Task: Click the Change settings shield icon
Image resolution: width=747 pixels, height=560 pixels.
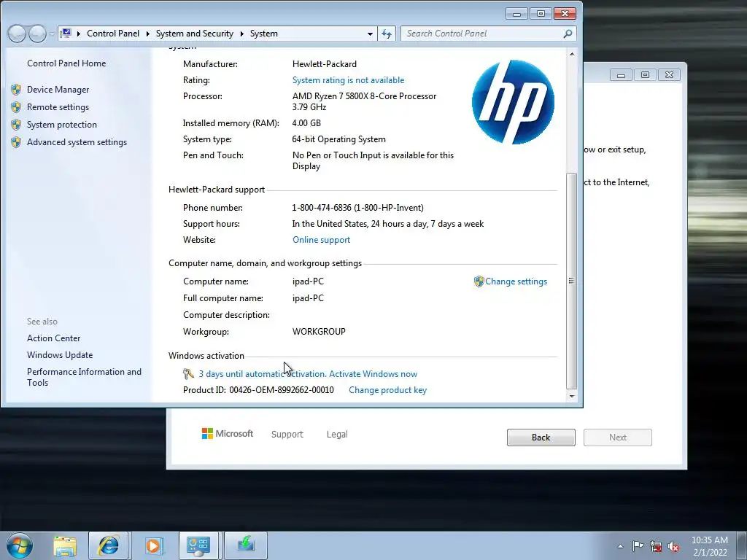Action: point(479,281)
